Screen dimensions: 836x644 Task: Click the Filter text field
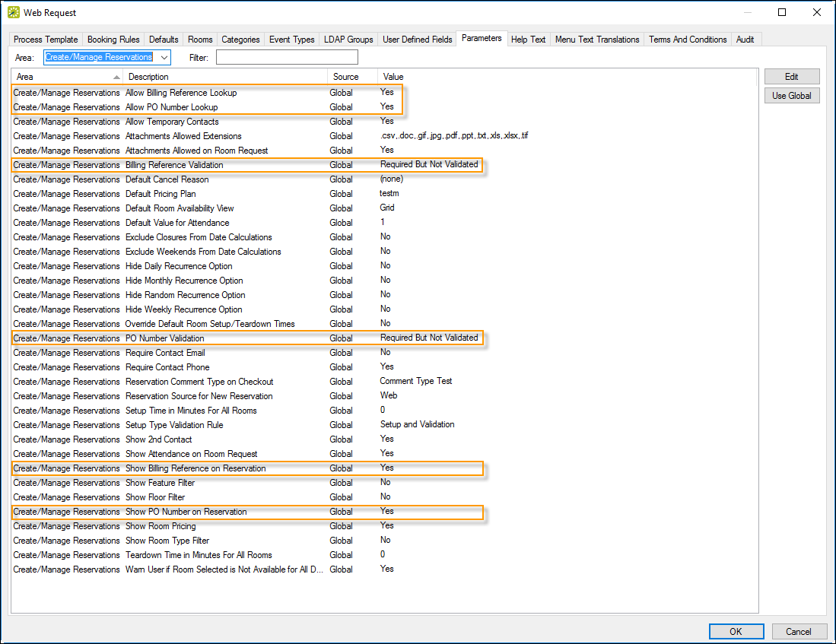(x=286, y=58)
